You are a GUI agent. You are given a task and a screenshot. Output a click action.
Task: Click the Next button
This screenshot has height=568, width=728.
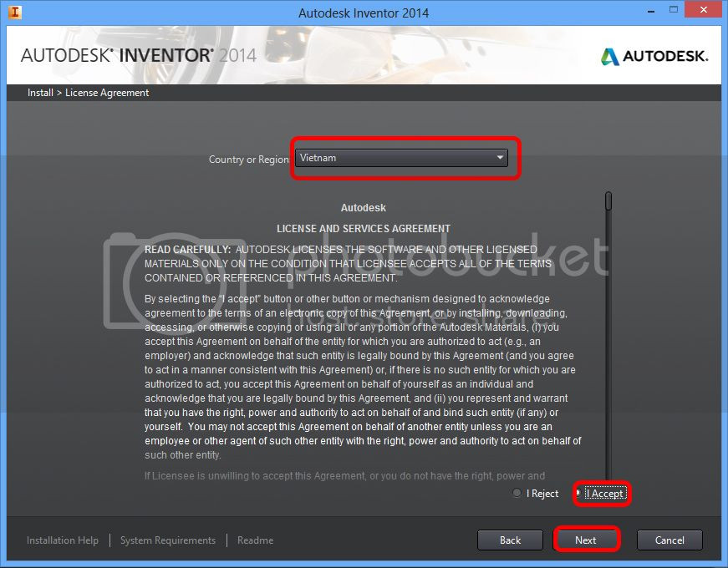[586, 540]
